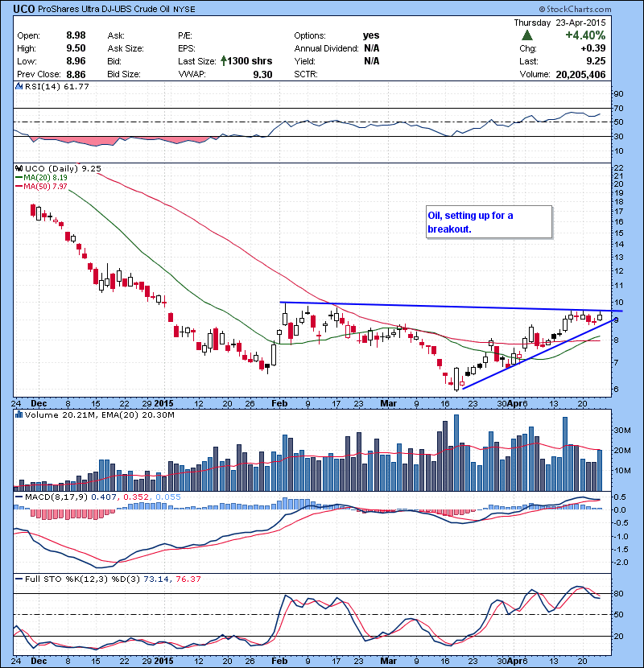Click the 2015 label on the price chart axis

pyautogui.click(x=163, y=403)
